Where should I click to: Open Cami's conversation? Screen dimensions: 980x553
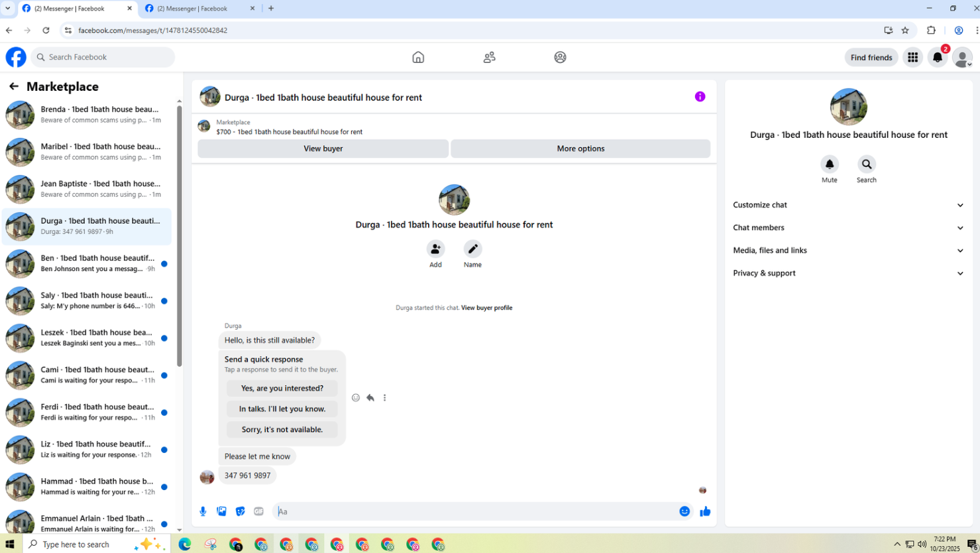click(x=87, y=375)
